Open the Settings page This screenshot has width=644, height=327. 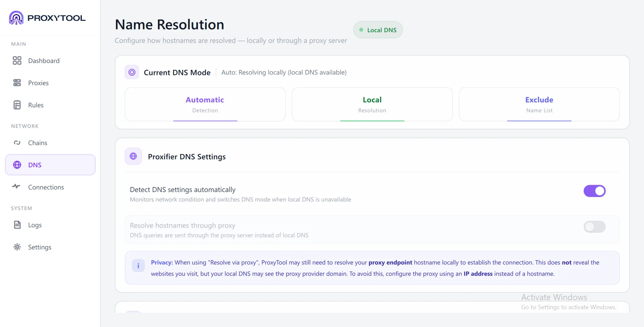[x=50, y=247]
